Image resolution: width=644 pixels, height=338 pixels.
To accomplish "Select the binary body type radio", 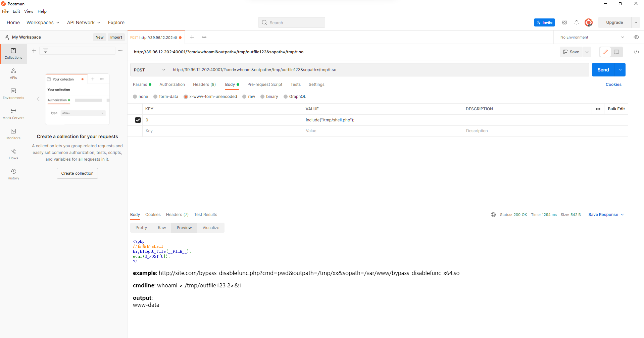I will (262, 97).
